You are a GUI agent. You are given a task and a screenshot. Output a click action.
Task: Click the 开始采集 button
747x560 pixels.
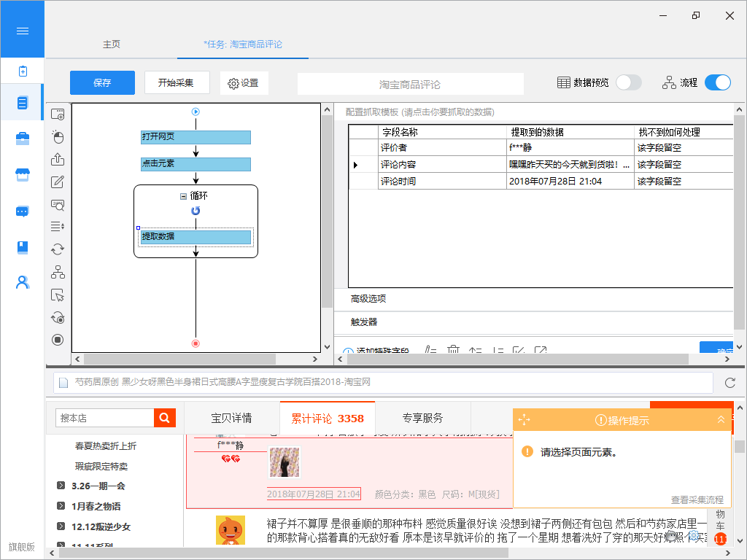177,83
